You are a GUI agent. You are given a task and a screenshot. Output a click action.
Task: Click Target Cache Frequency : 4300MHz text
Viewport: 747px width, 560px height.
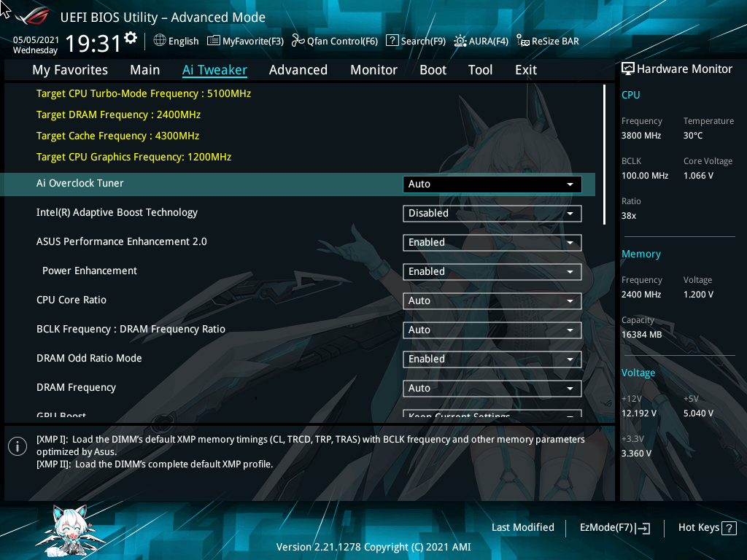(x=117, y=136)
